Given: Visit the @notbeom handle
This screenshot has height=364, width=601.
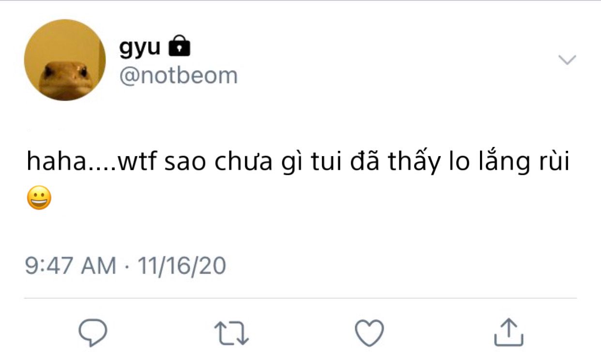Looking at the screenshot, I should (x=178, y=76).
